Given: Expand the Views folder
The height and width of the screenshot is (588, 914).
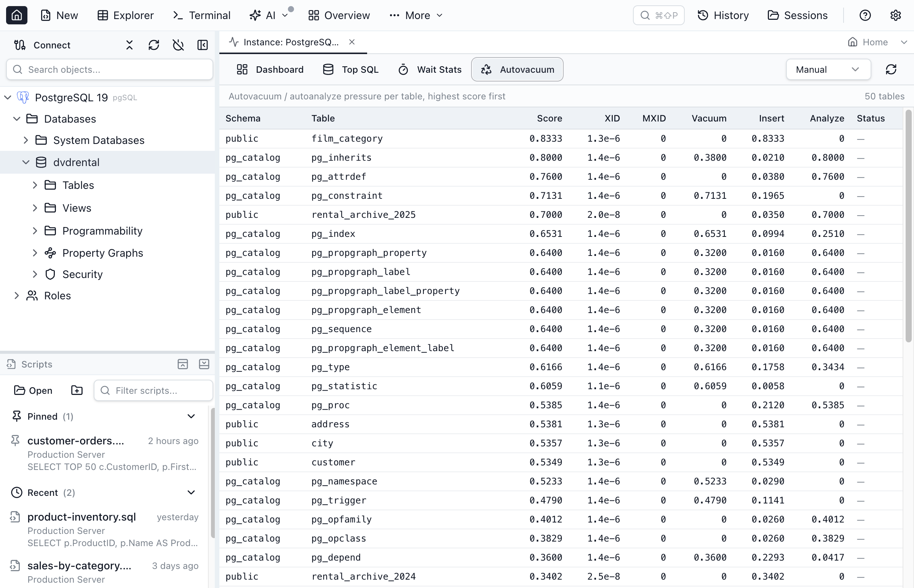Looking at the screenshot, I should pyautogui.click(x=35, y=208).
